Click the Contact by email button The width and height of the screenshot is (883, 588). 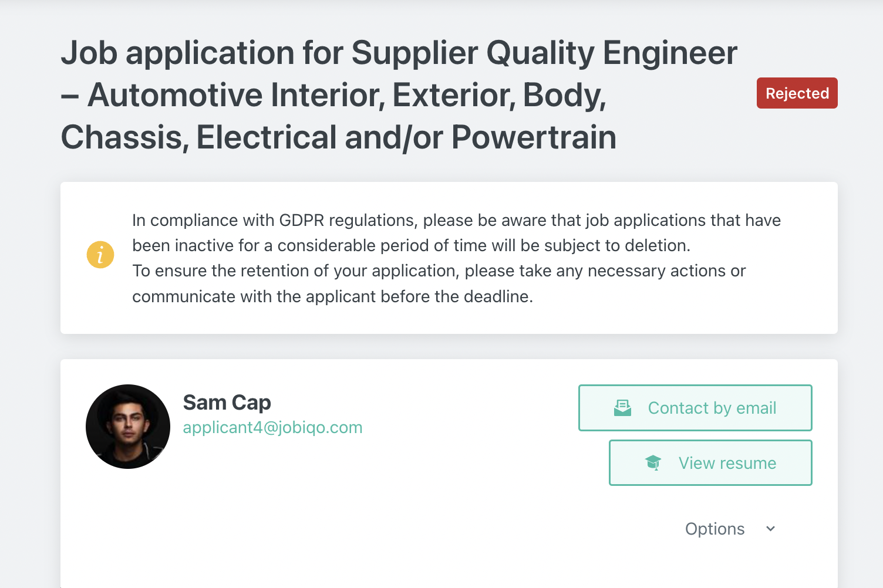[695, 408]
